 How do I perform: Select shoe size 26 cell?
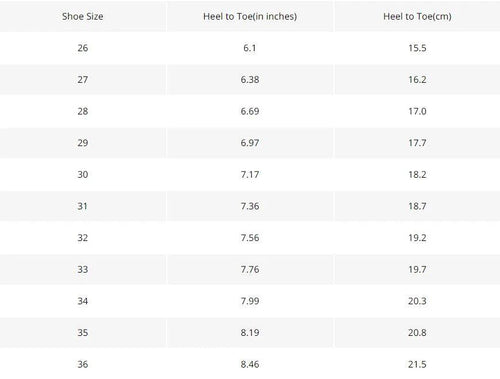coord(83,48)
